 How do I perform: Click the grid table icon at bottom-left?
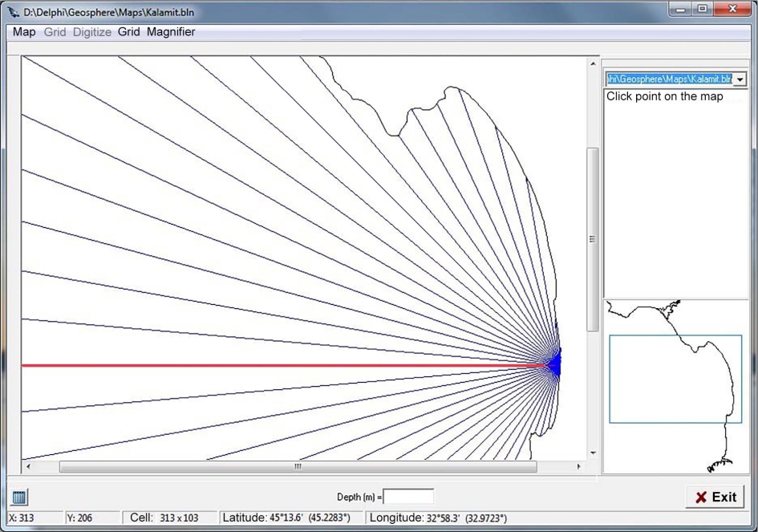coord(20,497)
